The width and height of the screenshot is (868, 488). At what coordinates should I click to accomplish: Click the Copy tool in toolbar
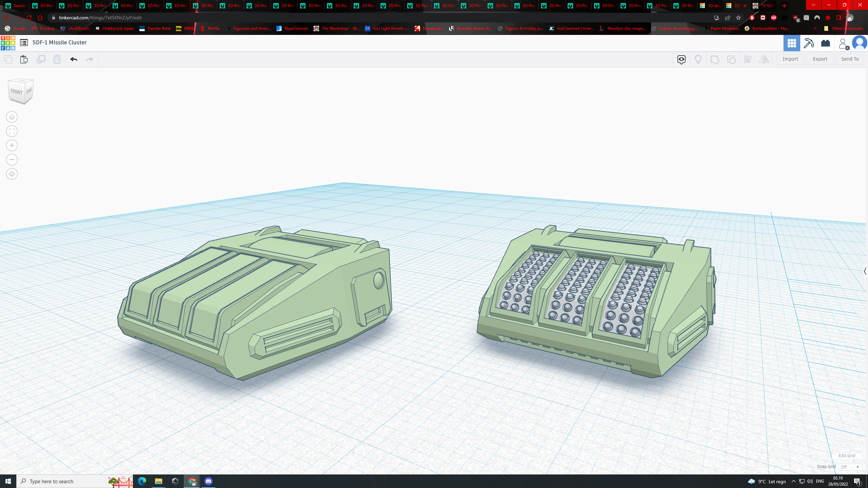8,60
